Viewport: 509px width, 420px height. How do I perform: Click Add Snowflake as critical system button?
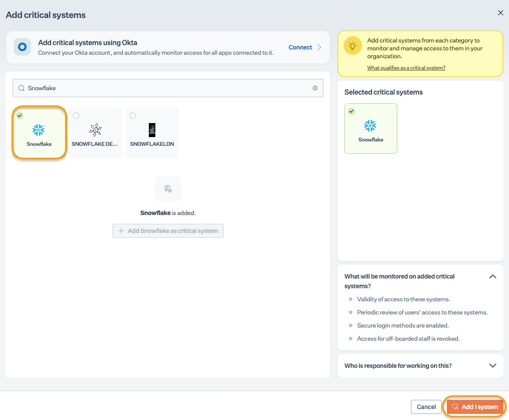coord(168,231)
